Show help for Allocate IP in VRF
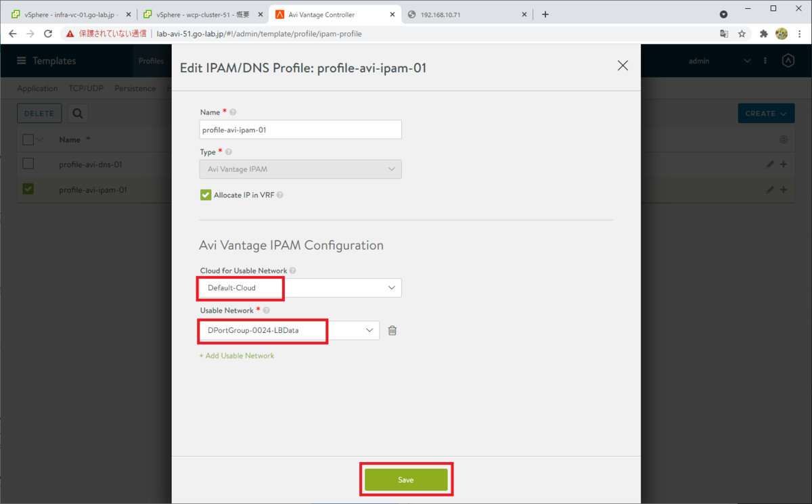 pyautogui.click(x=280, y=195)
